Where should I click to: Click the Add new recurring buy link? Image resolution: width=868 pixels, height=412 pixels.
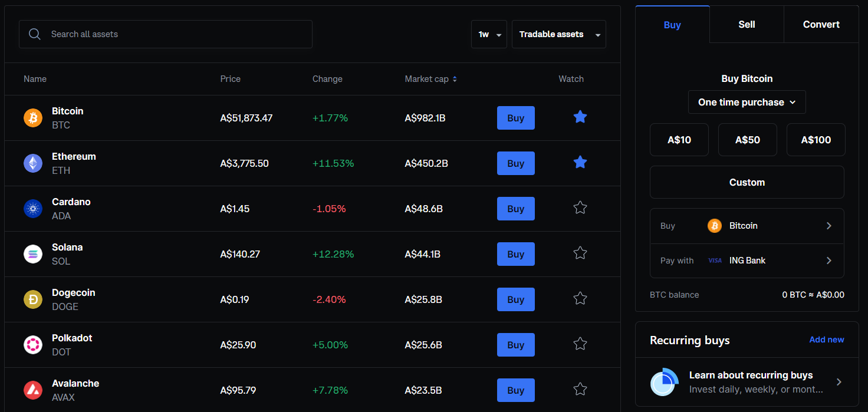pyautogui.click(x=827, y=340)
